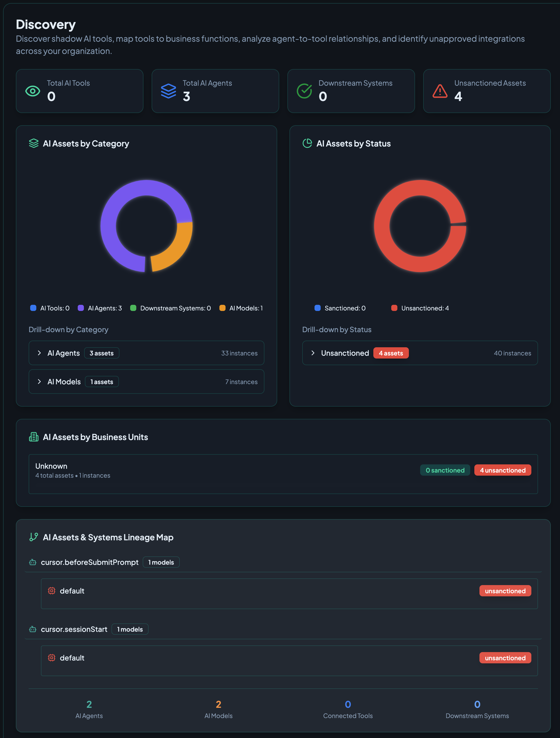Click the 0 sanctioned badge in Unknown unit

pos(445,470)
